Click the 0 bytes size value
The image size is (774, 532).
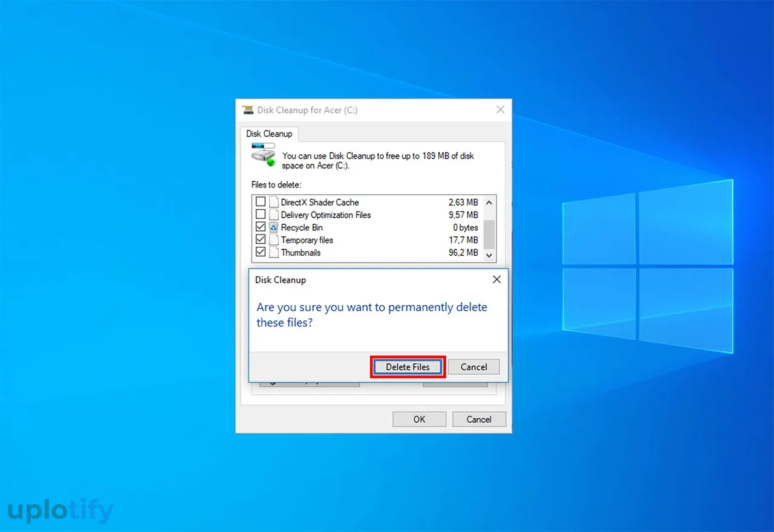pos(466,227)
